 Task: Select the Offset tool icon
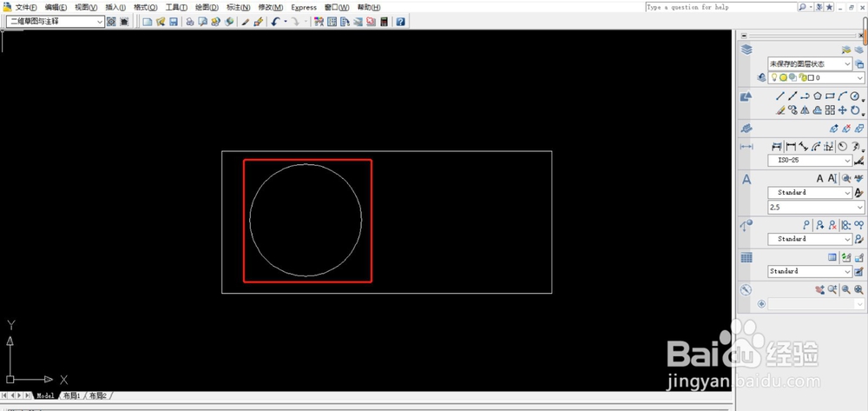click(817, 110)
